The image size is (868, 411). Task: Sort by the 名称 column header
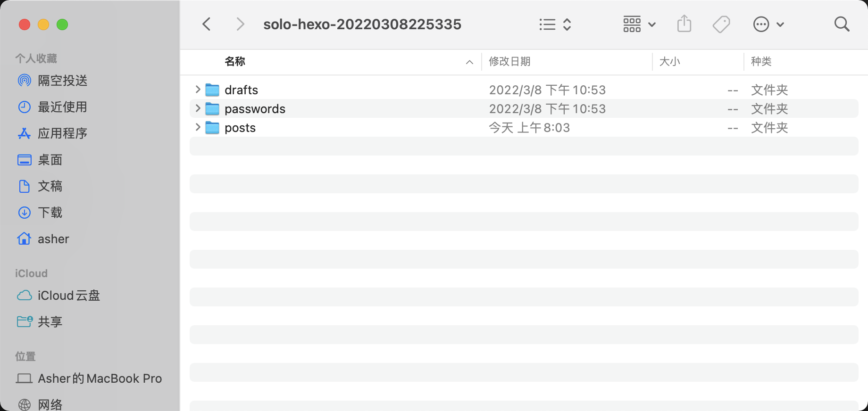(x=235, y=62)
